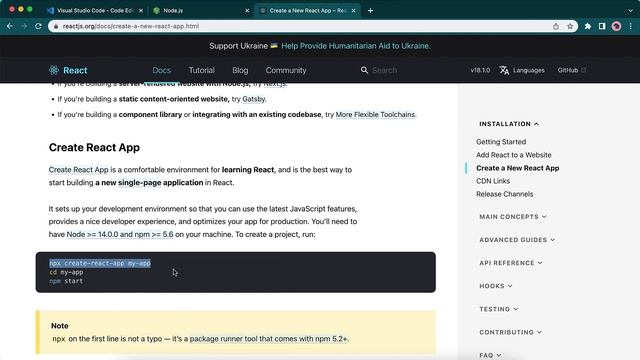Switch to the Visual Studio Code tab
The width and height of the screenshot is (640, 360).
click(95, 11)
